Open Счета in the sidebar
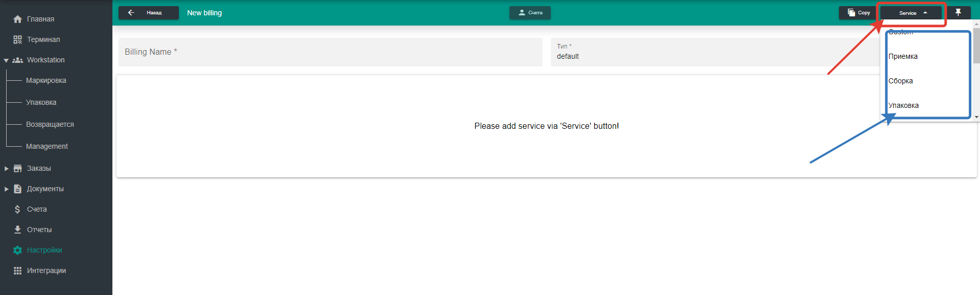Screen dimensions: 980x295 (x=37, y=209)
